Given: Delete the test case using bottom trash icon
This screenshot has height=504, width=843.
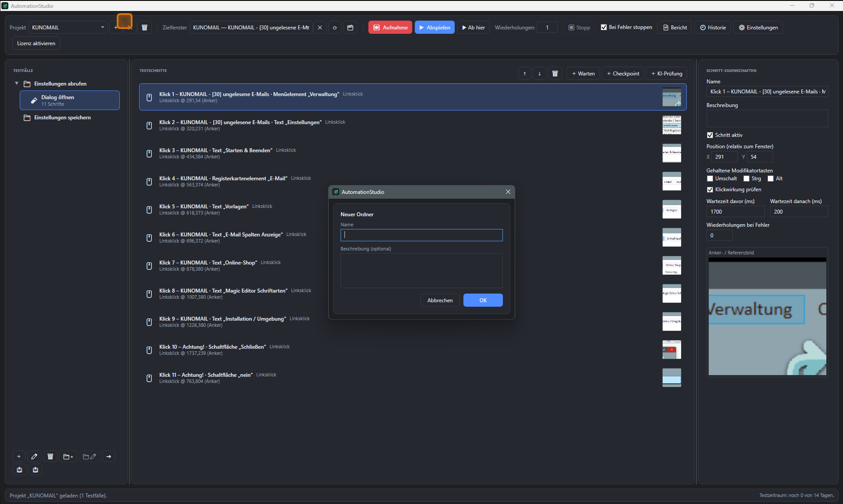Looking at the screenshot, I should [50, 457].
